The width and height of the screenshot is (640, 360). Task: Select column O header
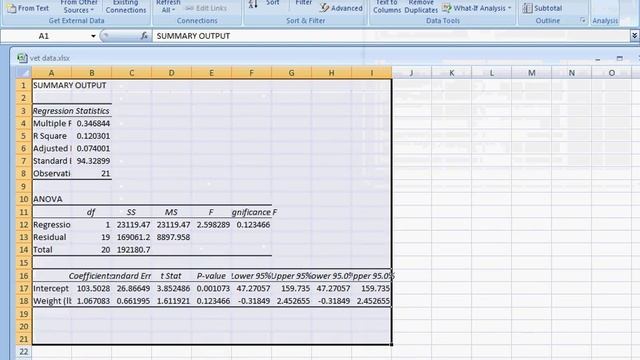pos(611,73)
